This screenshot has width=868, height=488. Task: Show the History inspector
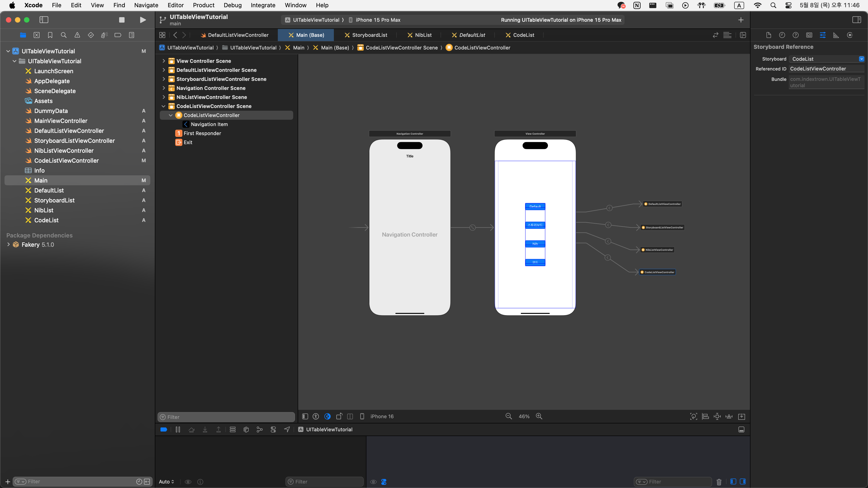click(782, 35)
